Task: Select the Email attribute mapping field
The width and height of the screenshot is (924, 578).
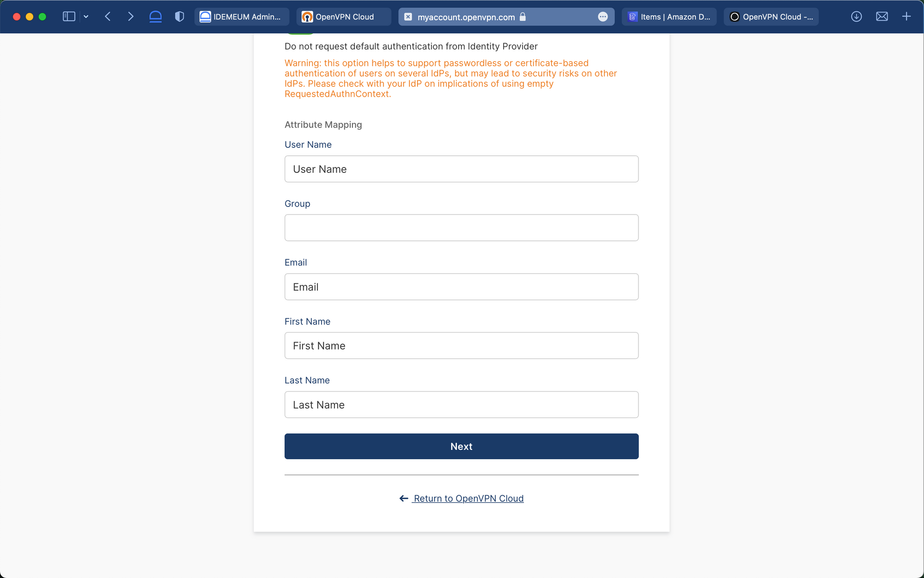Action: tap(462, 287)
